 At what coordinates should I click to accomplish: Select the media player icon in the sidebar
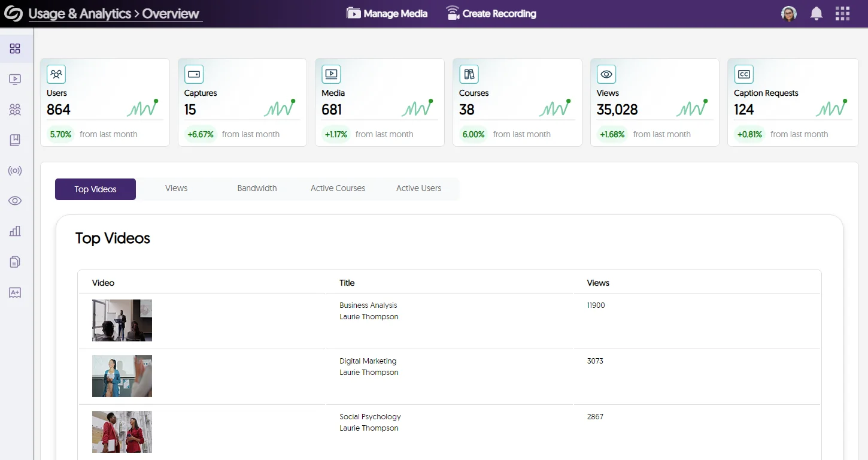click(x=15, y=79)
